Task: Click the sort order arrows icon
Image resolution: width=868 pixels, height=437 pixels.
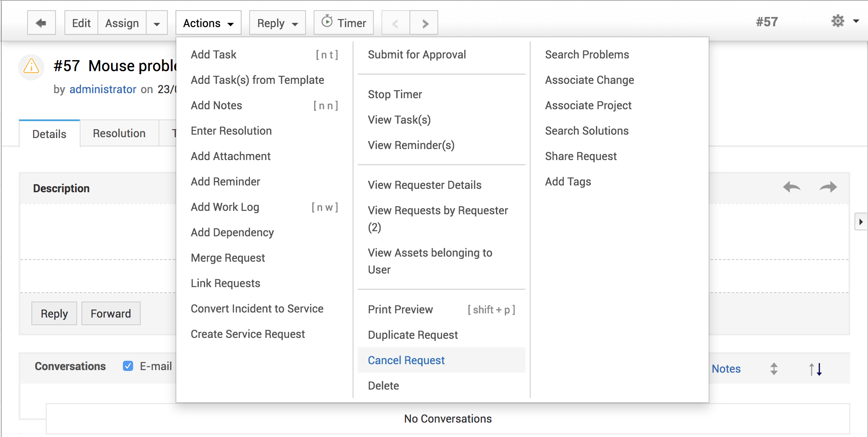Action: tap(815, 369)
